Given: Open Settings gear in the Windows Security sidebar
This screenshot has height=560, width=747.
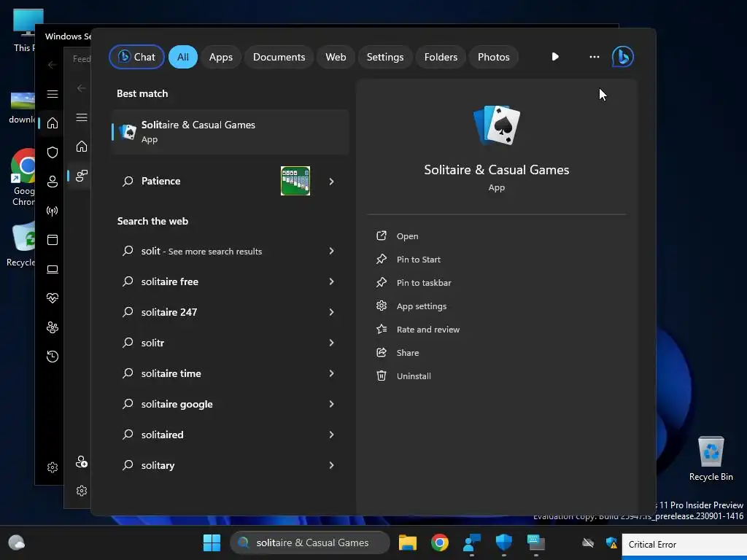Looking at the screenshot, I should tap(53, 467).
